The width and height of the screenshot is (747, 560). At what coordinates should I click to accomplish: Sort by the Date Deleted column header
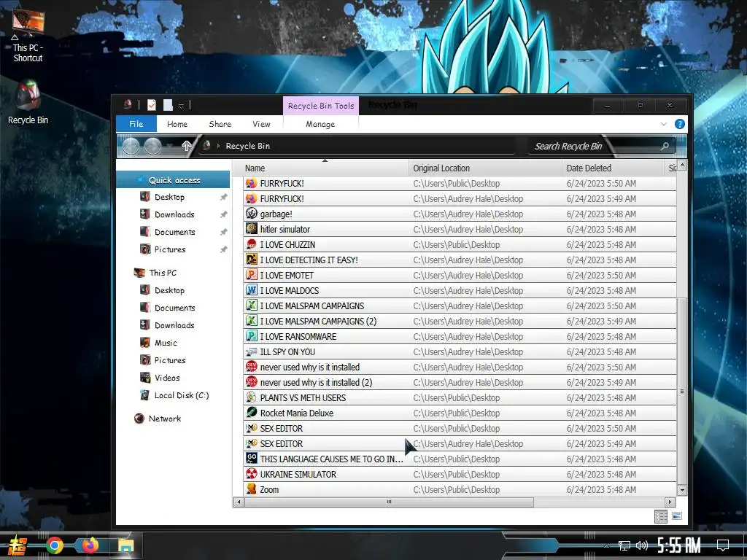[x=614, y=168]
